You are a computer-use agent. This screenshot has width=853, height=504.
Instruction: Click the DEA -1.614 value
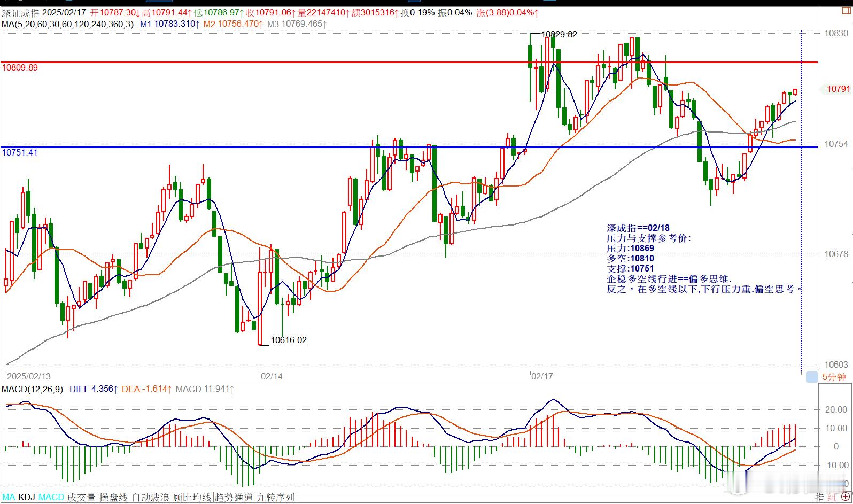tap(146, 389)
